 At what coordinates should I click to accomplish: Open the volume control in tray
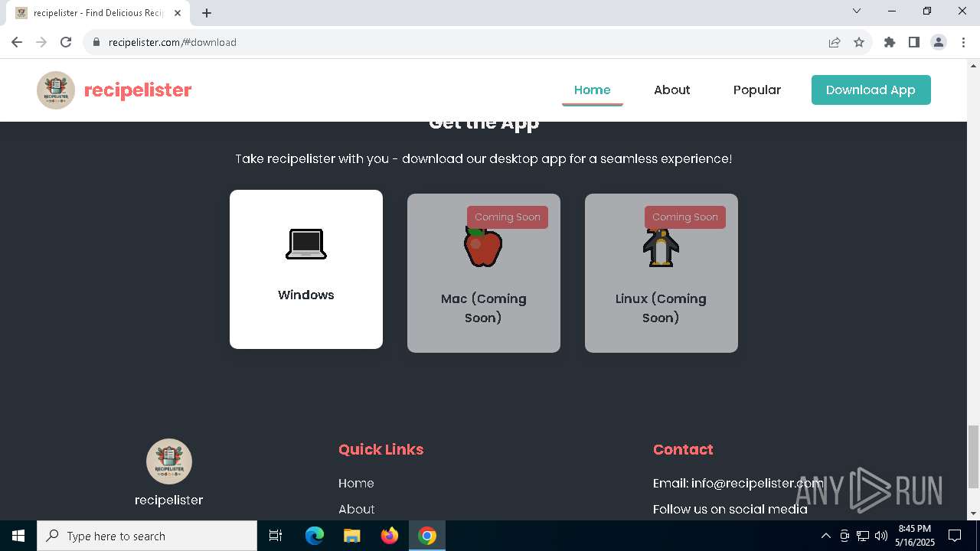coord(880,536)
